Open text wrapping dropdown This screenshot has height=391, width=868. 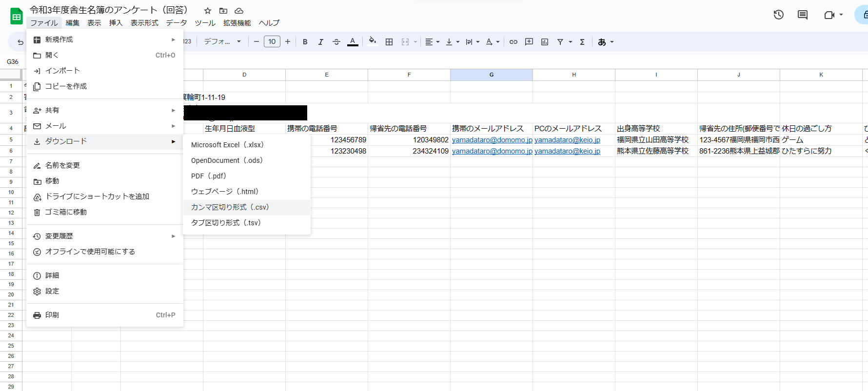point(473,42)
